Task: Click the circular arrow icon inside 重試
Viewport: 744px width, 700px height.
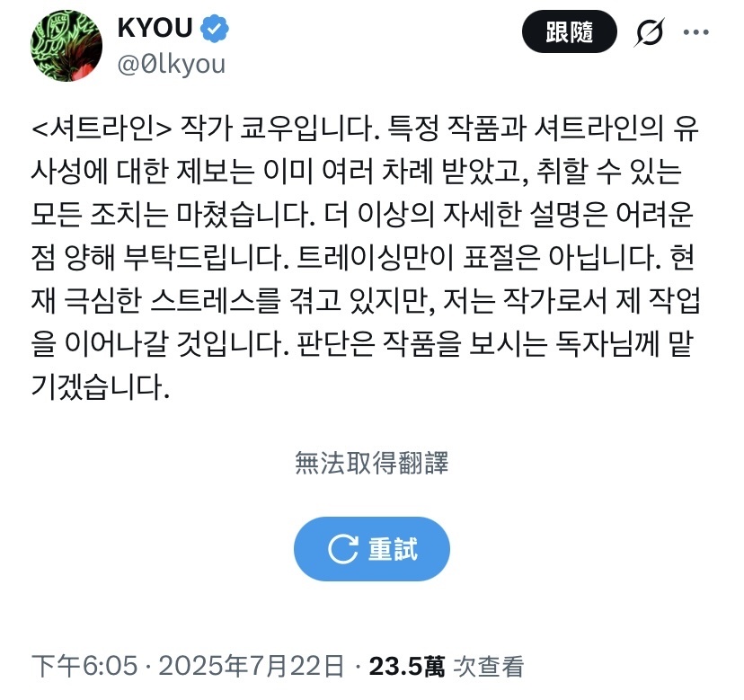Action: pyautogui.click(x=342, y=549)
